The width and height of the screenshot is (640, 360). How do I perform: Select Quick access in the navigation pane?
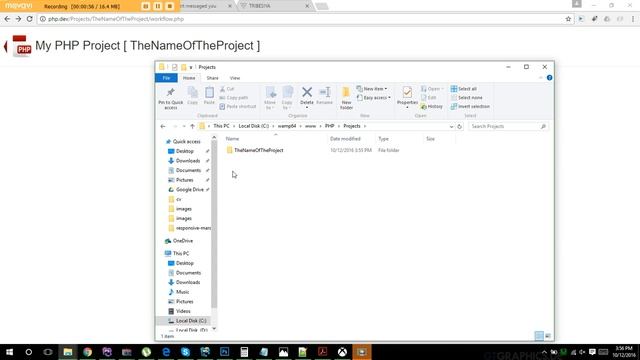pos(187,142)
